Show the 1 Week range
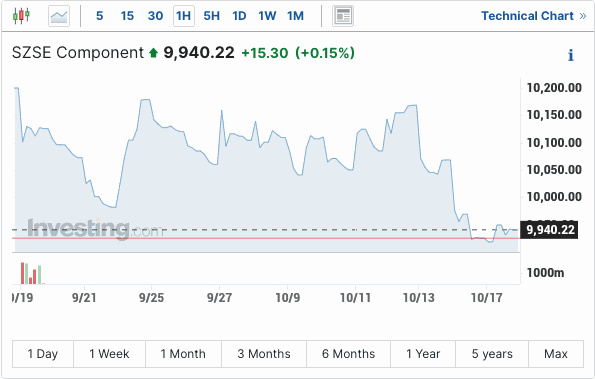595x379 pixels. [109, 354]
